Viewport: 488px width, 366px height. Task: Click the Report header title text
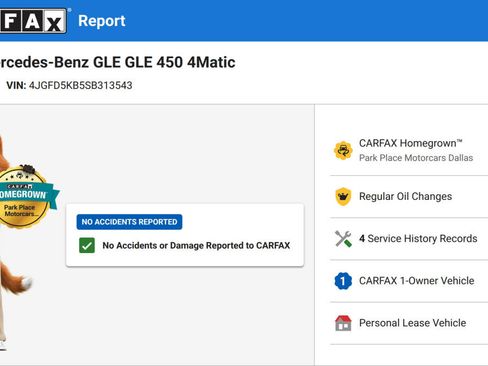click(x=102, y=21)
